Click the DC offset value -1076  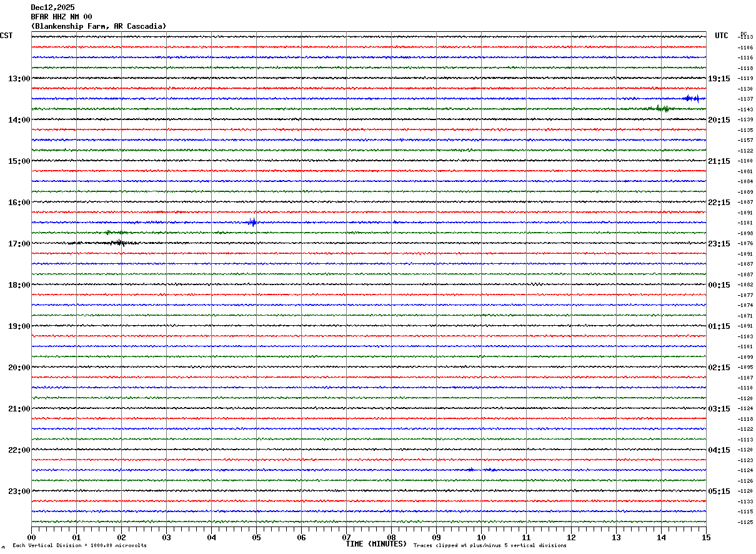click(x=745, y=244)
